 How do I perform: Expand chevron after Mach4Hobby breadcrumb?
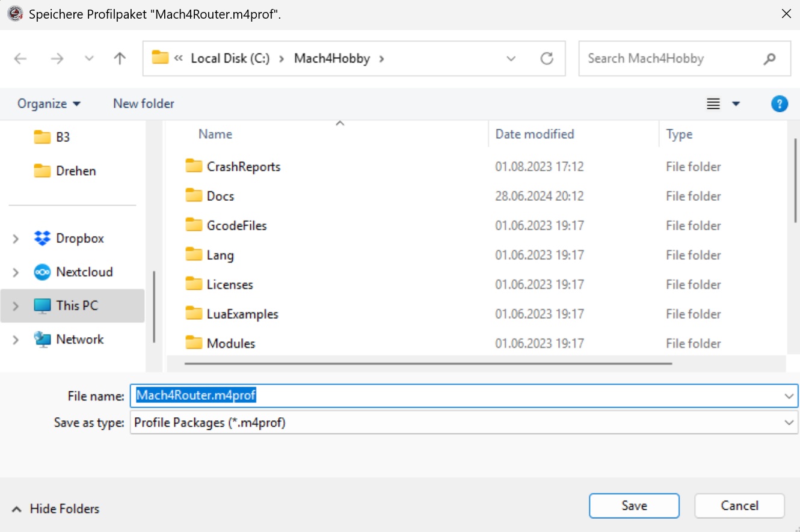tap(381, 58)
